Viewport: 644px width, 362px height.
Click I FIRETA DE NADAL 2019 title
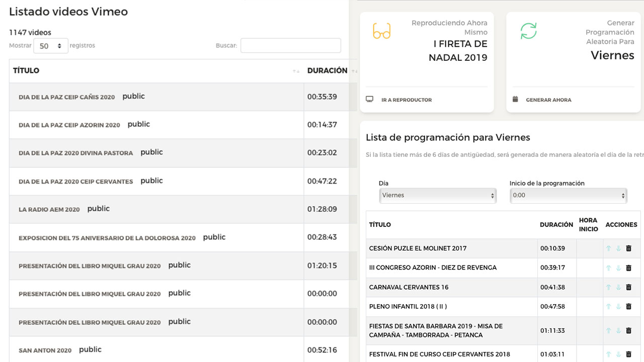[458, 51]
